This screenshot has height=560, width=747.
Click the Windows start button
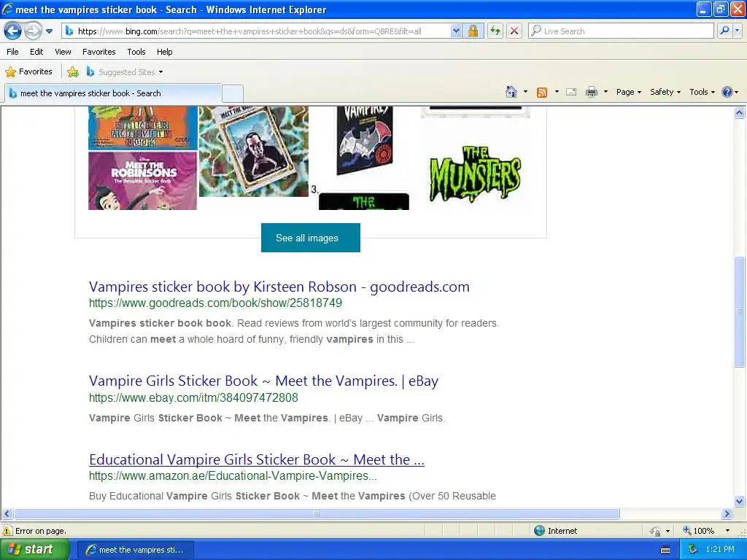point(34,550)
